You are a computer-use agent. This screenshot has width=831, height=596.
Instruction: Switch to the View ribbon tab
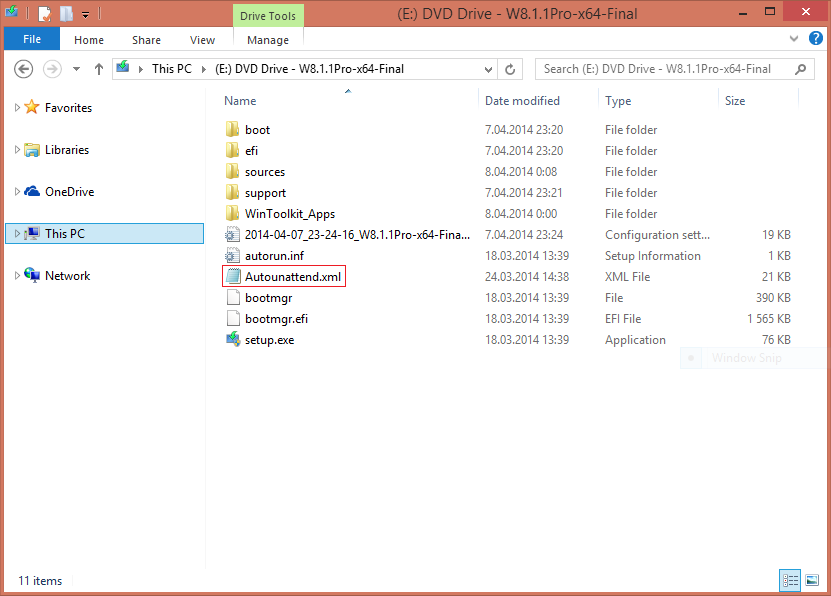[202, 40]
